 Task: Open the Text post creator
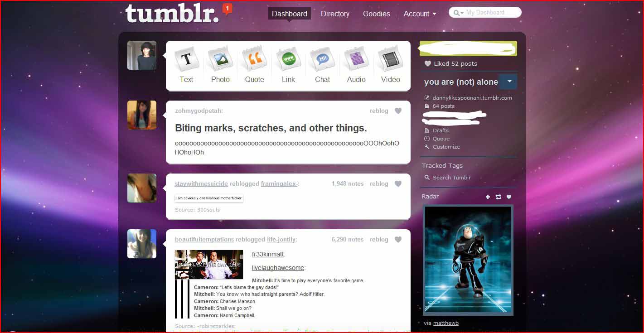[x=186, y=65]
